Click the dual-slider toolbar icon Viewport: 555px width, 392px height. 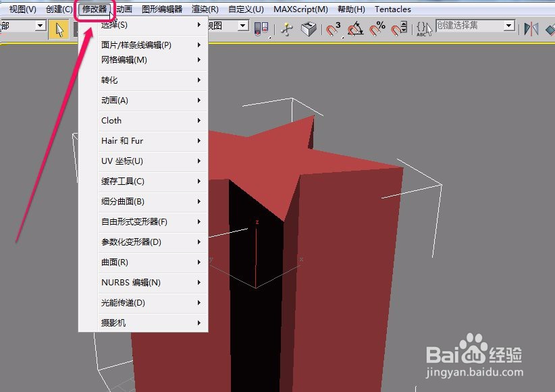click(x=260, y=27)
